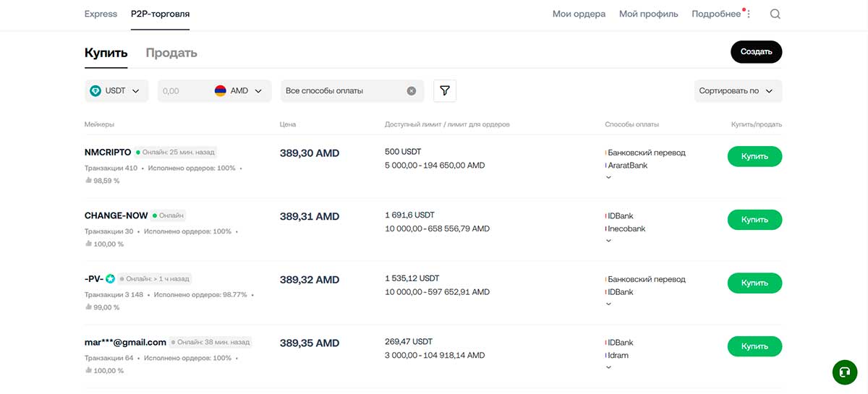Switch to the Express tab

point(101,14)
